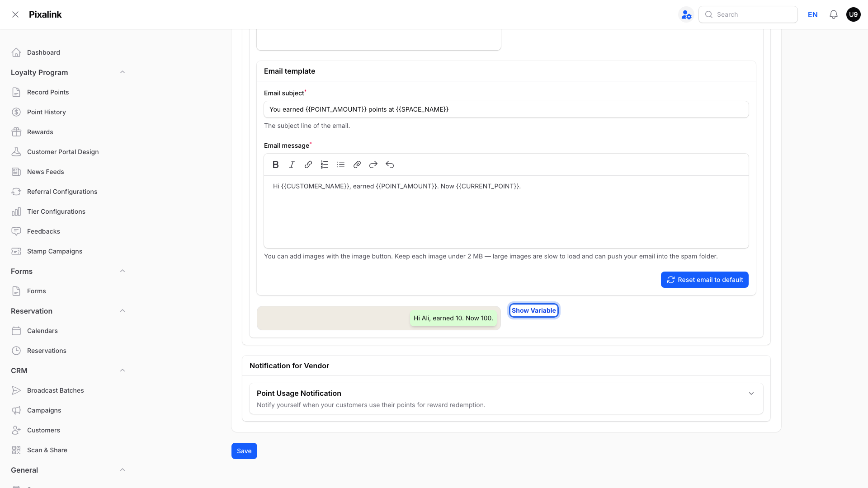Viewport: 868px width, 488px height.
Task: Toggle bold formatting in email editor
Action: pos(276,164)
